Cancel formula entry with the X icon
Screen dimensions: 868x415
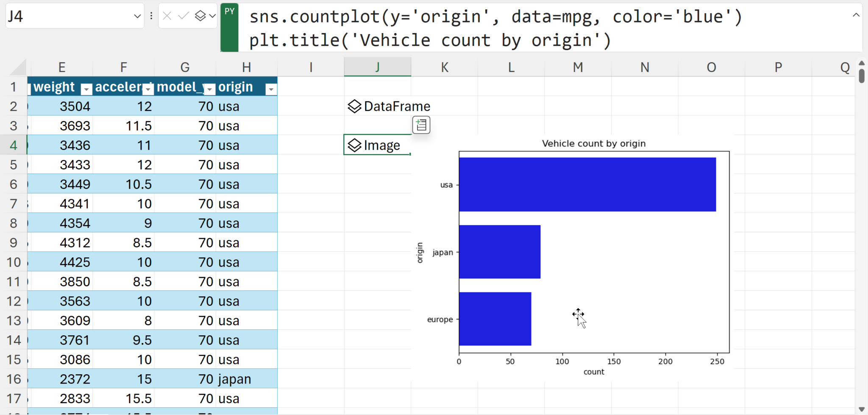click(x=167, y=16)
